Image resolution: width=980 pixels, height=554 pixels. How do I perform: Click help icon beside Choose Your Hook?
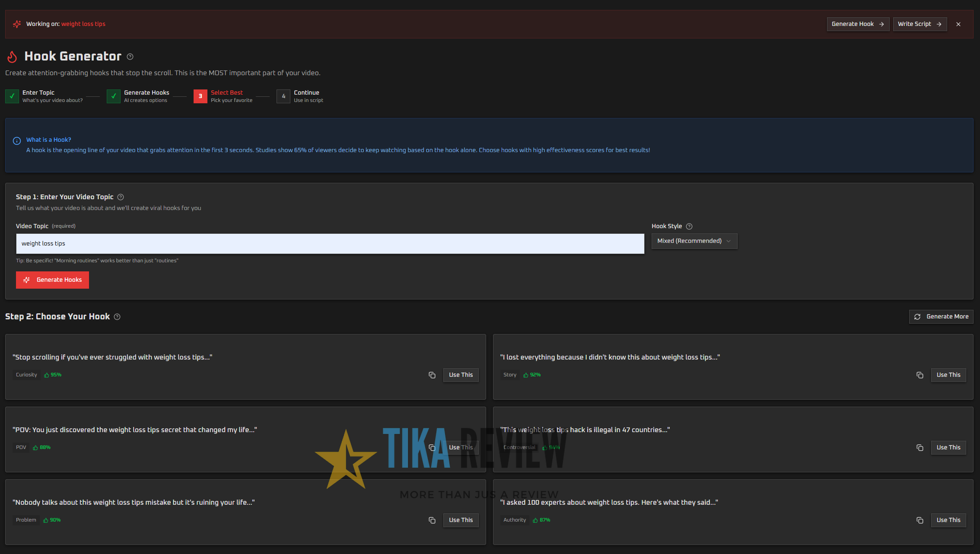(117, 317)
